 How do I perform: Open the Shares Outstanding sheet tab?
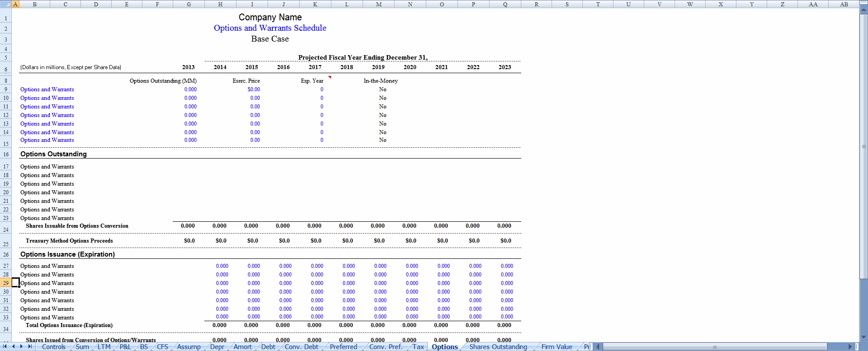tap(498, 347)
